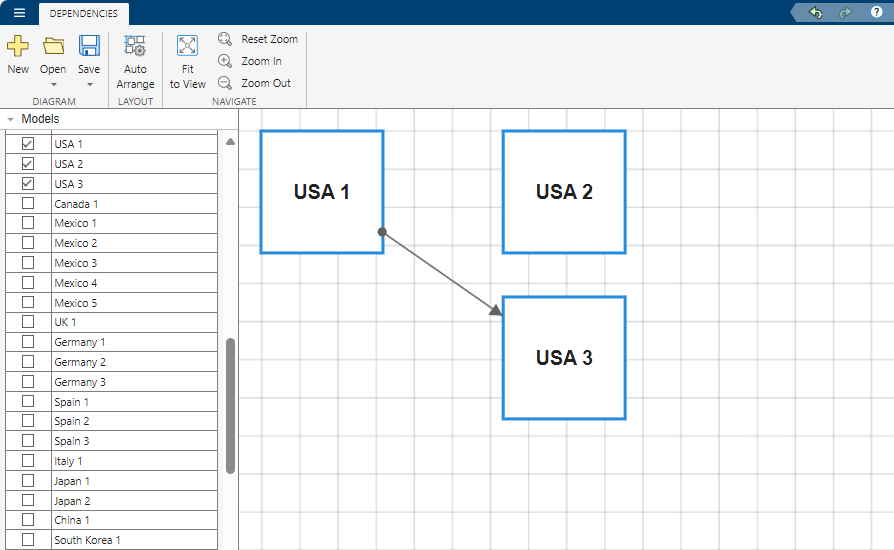Click the New diagram icon
Image resolution: width=894 pixels, height=550 pixels.
tap(18, 46)
